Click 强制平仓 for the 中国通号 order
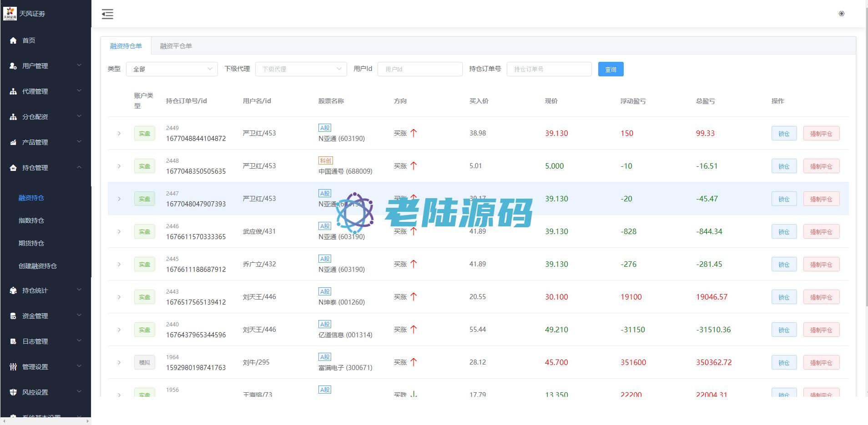Viewport: 868px width, 425px height. click(x=821, y=166)
